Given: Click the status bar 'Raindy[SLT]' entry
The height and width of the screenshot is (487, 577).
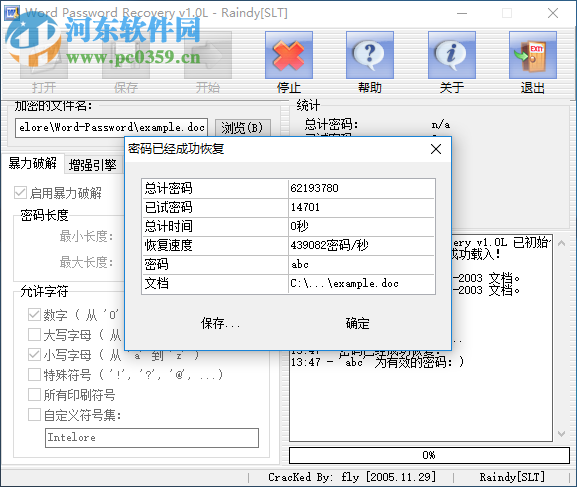Looking at the screenshot, I should tap(512, 477).
